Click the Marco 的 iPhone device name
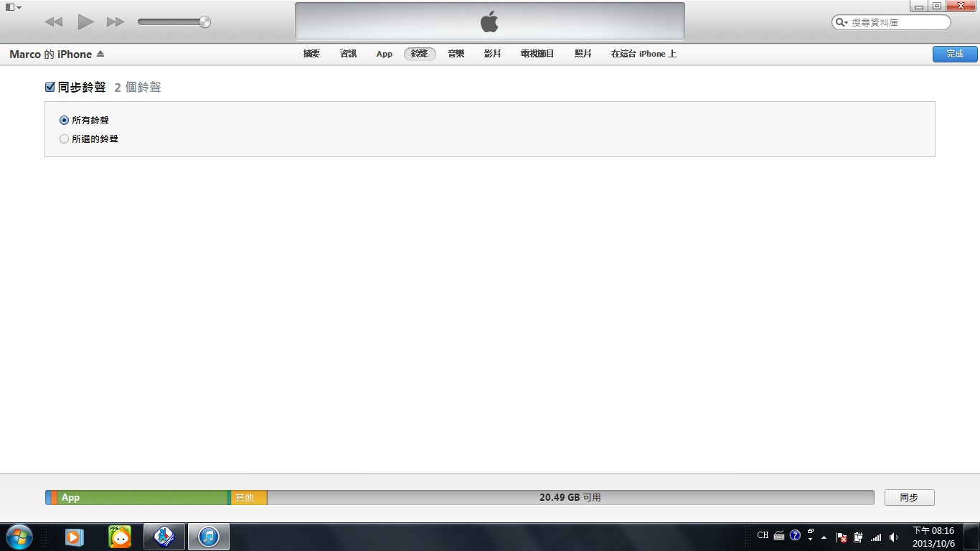The height and width of the screenshot is (551, 980). point(51,55)
